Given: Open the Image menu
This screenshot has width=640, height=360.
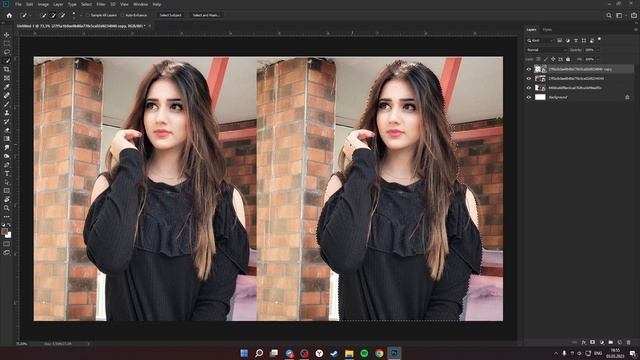Looking at the screenshot, I should point(43,4).
